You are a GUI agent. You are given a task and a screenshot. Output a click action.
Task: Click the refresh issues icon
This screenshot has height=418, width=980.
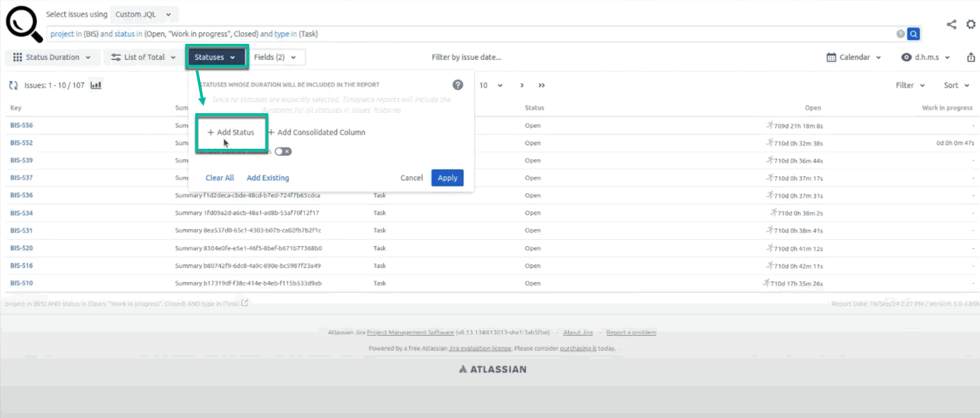coord(14,85)
